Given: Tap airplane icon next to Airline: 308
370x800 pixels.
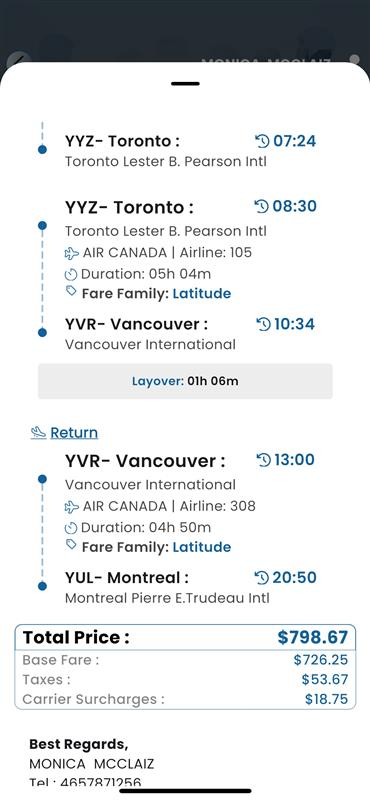Looking at the screenshot, I should tap(72, 507).
